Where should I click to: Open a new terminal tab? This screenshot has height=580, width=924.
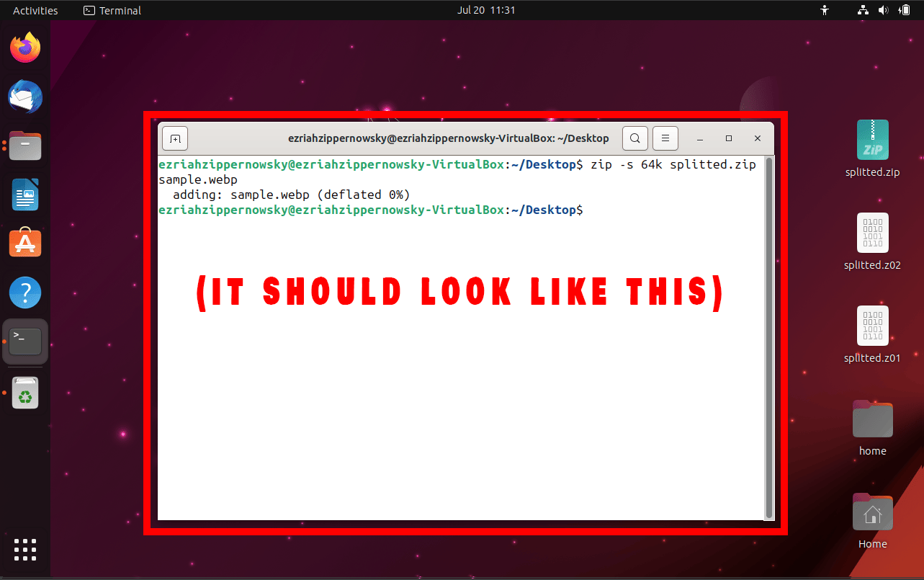coord(174,138)
